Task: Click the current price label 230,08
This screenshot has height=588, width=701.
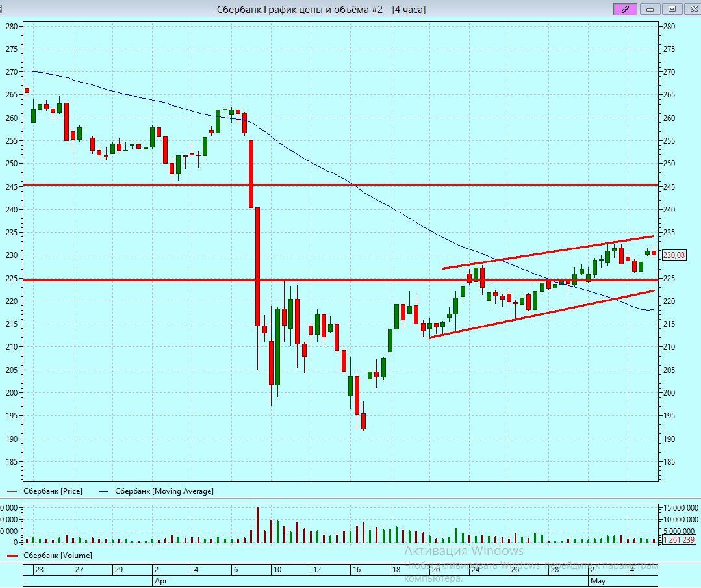Action: 674,255
